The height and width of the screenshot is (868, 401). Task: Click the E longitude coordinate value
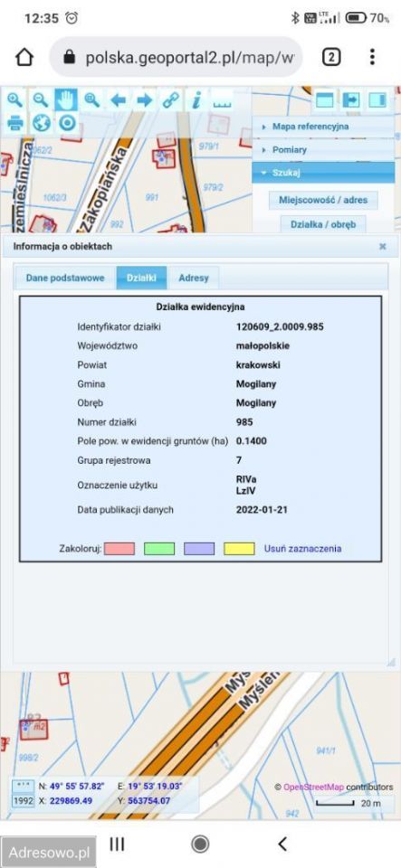(156, 786)
